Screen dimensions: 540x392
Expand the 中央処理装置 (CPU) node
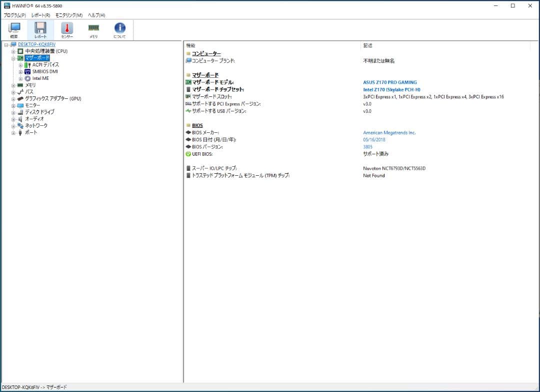pyautogui.click(x=13, y=51)
